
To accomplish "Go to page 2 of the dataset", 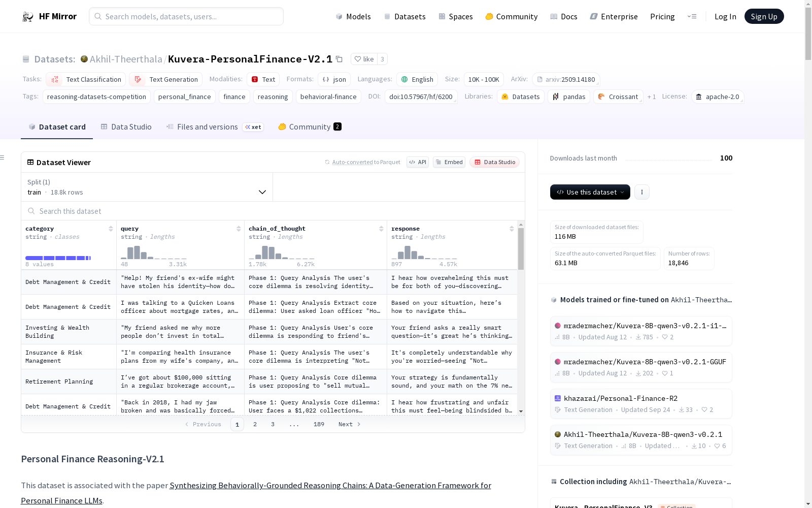I will [255, 424].
